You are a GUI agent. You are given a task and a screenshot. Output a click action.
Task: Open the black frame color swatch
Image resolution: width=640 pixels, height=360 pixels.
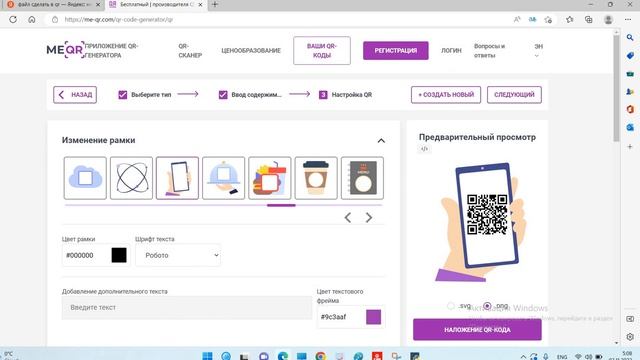(119, 255)
